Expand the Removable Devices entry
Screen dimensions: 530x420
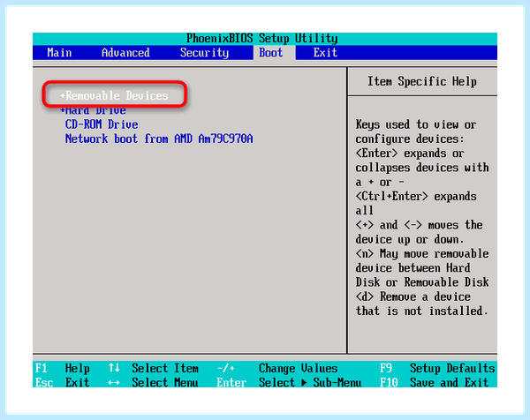(114, 95)
